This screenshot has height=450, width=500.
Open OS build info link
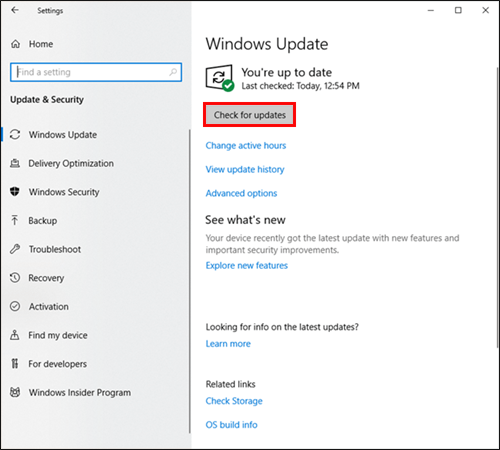[x=231, y=425]
